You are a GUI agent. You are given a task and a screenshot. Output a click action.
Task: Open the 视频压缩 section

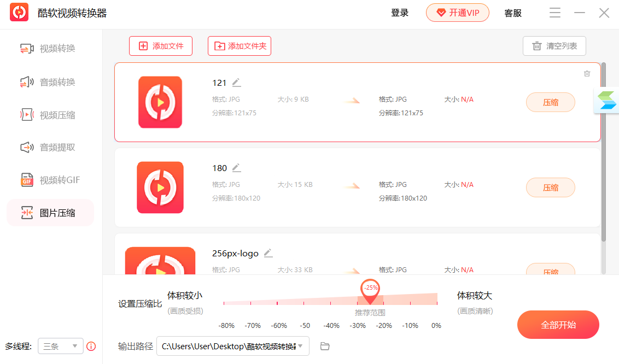(48, 115)
